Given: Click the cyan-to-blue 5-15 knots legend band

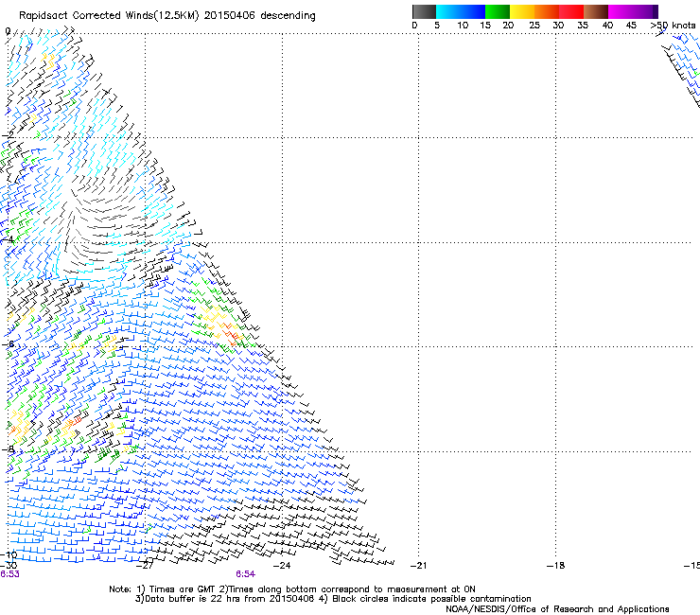Looking at the screenshot, I should coord(461,11).
